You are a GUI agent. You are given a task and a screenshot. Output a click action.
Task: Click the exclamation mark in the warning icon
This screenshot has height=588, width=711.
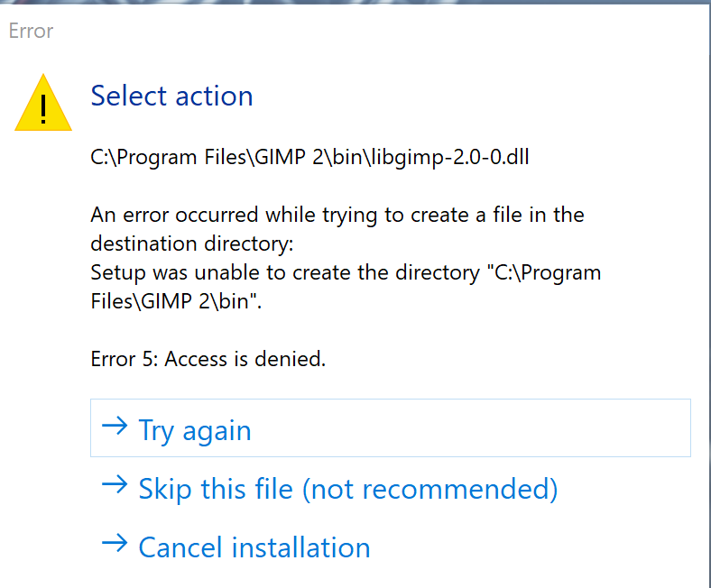[43, 109]
